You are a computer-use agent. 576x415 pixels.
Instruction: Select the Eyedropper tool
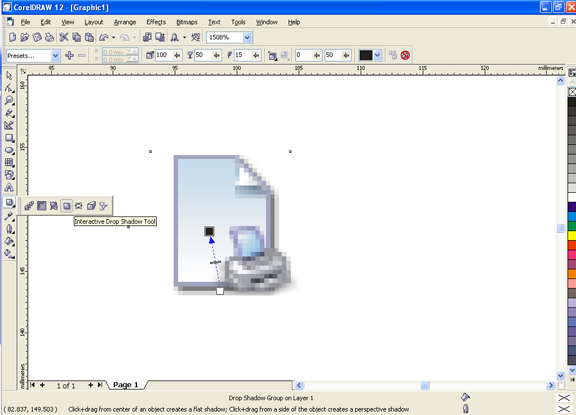[9, 216]
